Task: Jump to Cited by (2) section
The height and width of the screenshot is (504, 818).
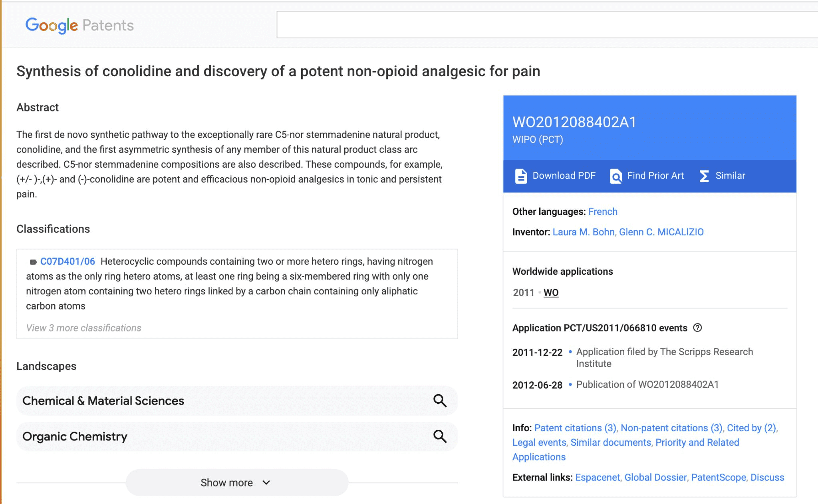Action: [x=751, y=428]
